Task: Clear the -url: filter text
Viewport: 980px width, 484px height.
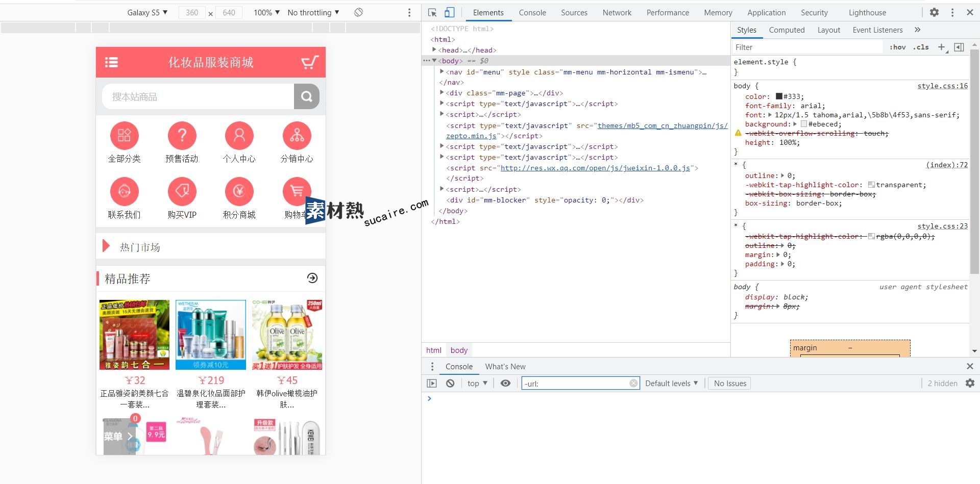Action: tap(633, 383)
